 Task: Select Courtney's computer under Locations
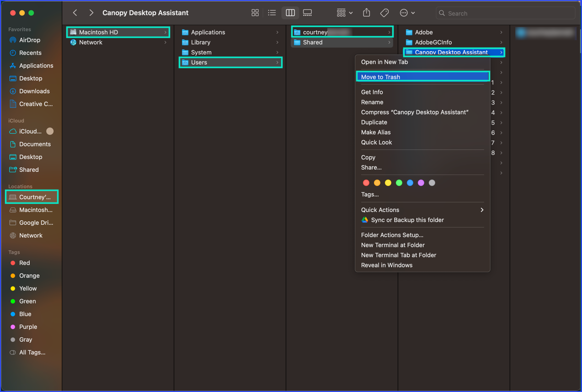pyautogui.click(x=32, y=197)
